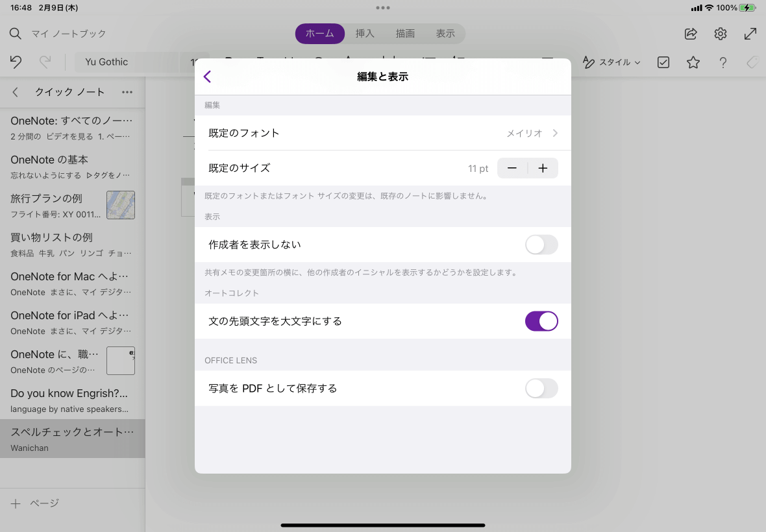Switch to the 表示 tab
This screenshot has width=766, height=532.
tap(445, 34)
